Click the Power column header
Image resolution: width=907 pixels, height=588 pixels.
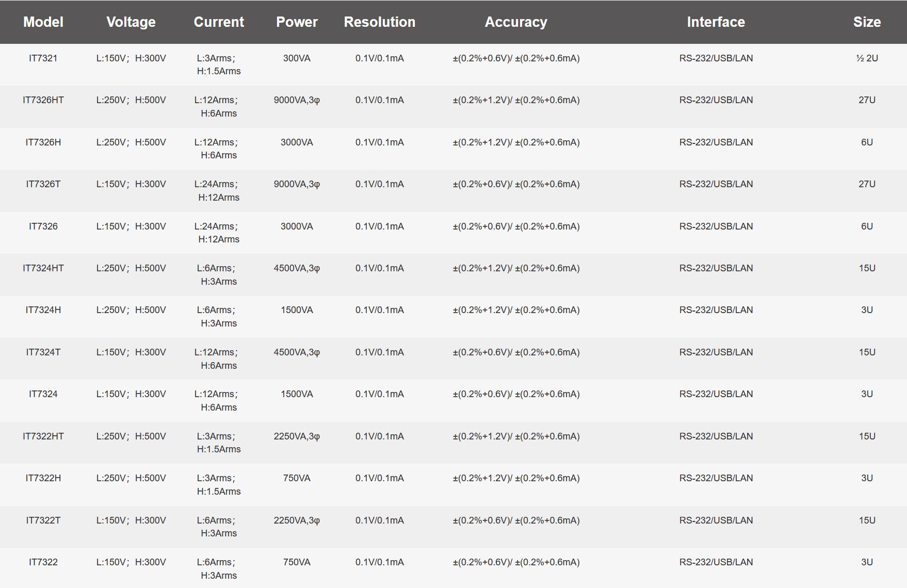coord(297,22)
